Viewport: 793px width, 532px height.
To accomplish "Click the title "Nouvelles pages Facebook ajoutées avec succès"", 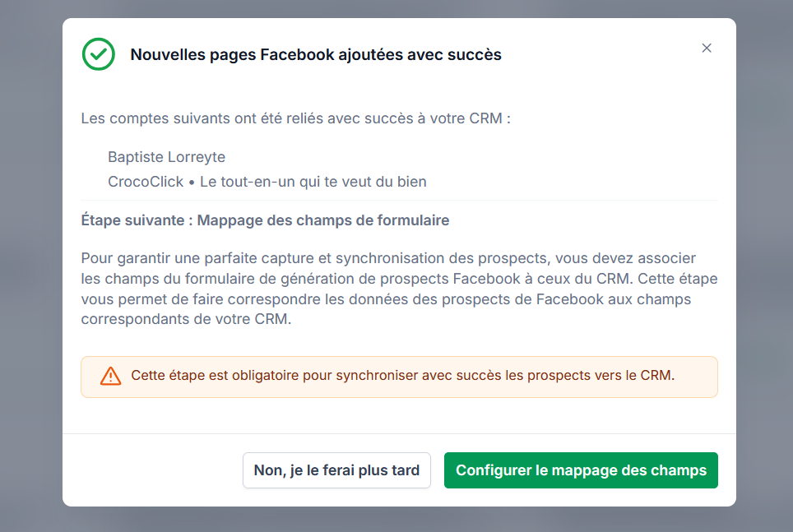I will click(316, 54).
